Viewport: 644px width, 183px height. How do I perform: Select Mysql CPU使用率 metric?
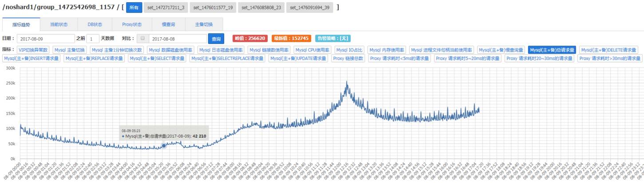312,50
